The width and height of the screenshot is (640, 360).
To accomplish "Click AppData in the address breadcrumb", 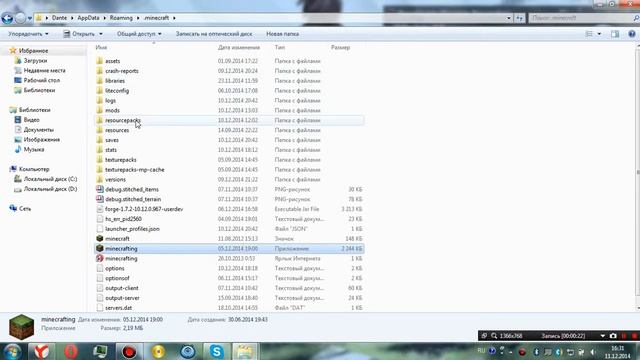I will pyautogui.click(x=88, y=18).
